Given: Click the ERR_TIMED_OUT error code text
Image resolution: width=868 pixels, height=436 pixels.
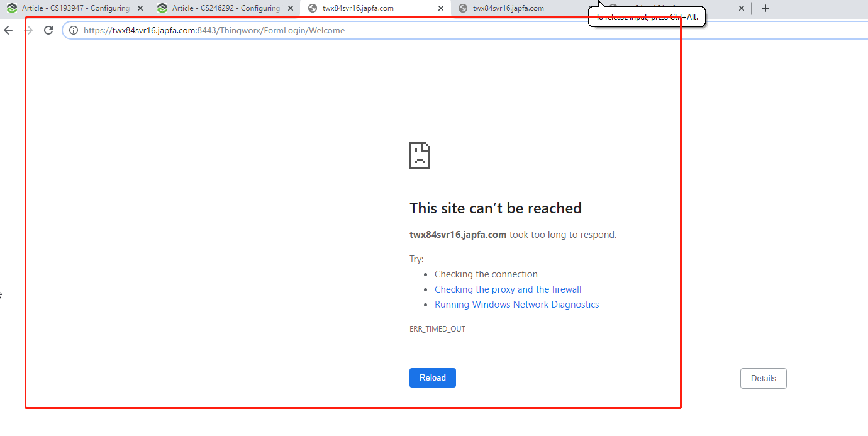Looking at the screenshot, I should (437, 328).
